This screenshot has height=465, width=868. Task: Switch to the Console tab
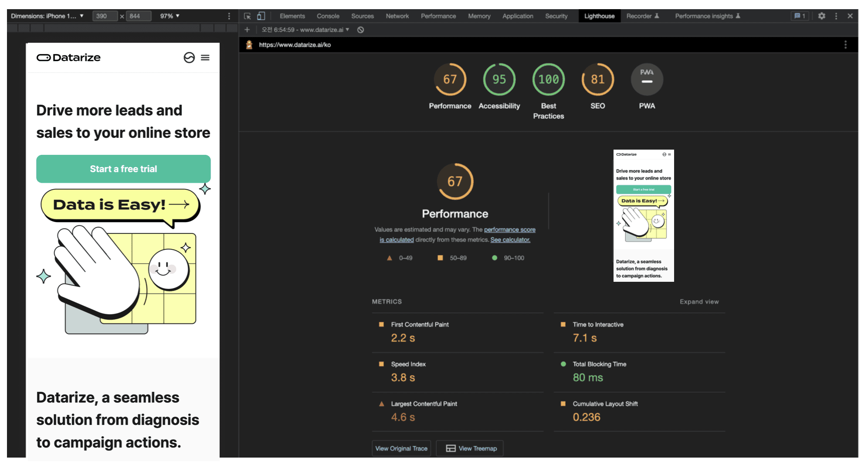coord(328,16)
